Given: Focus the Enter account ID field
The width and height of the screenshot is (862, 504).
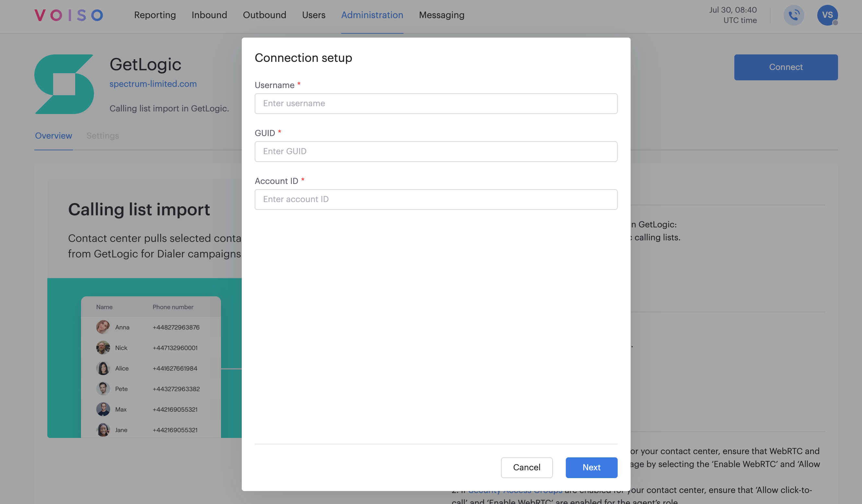Looking at the screenshot, I should (x=436, y=199).
